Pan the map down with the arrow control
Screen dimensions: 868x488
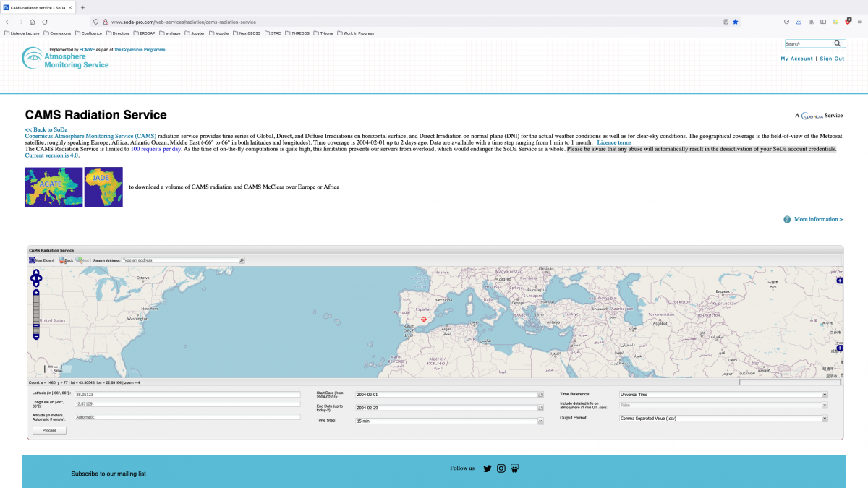[x=36, y=283]
